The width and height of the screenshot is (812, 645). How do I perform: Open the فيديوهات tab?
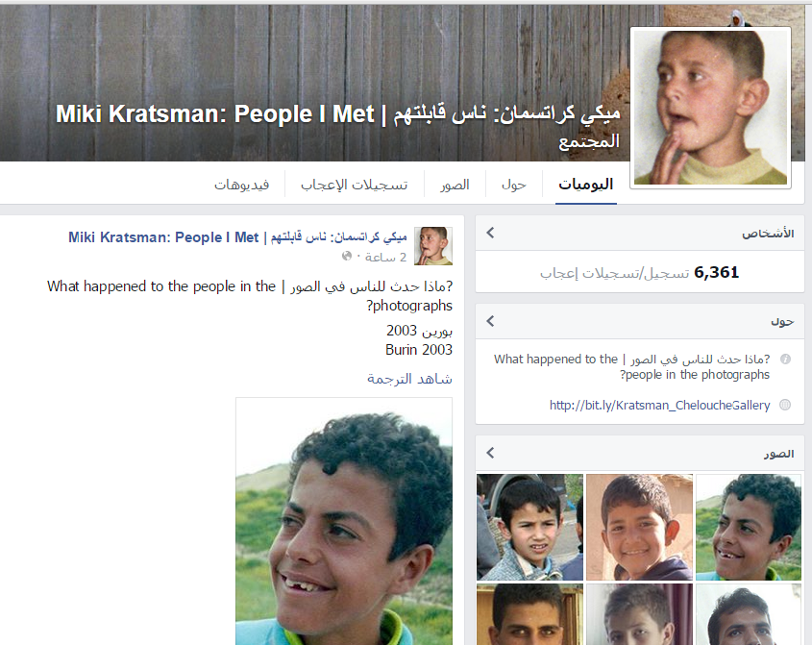pos(242,185)
